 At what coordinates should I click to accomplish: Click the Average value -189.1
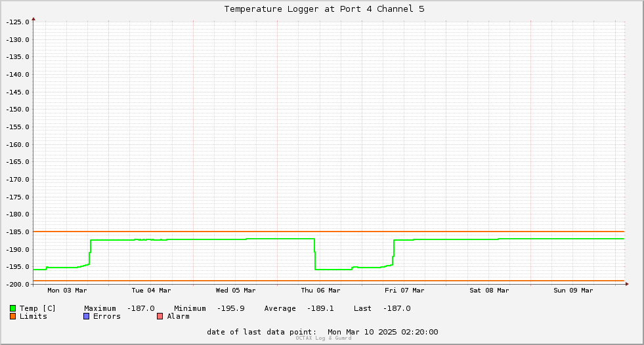[320, 308]
